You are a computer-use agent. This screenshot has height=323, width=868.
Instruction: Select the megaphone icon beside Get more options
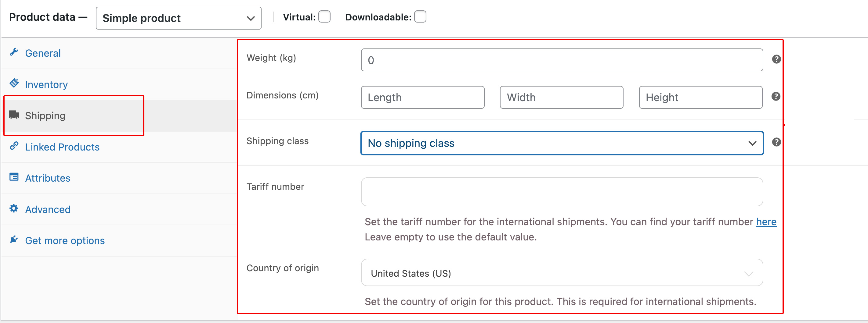tap(14, 239)
